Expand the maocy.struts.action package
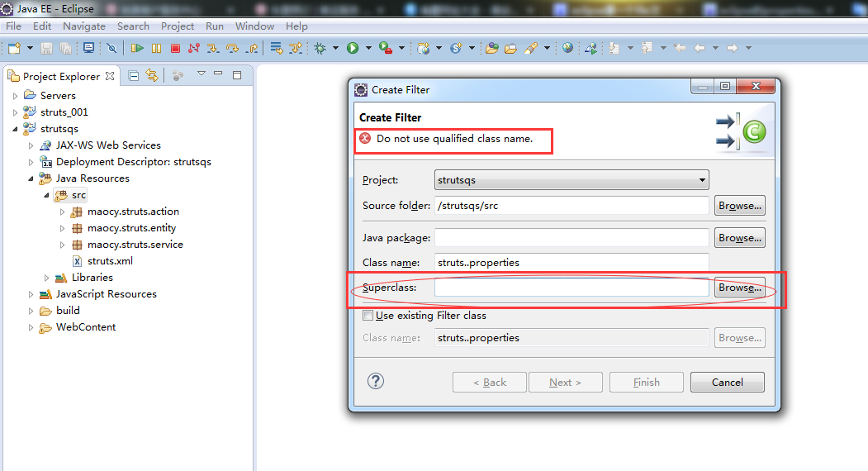The image size is (868, 471). 62,212
